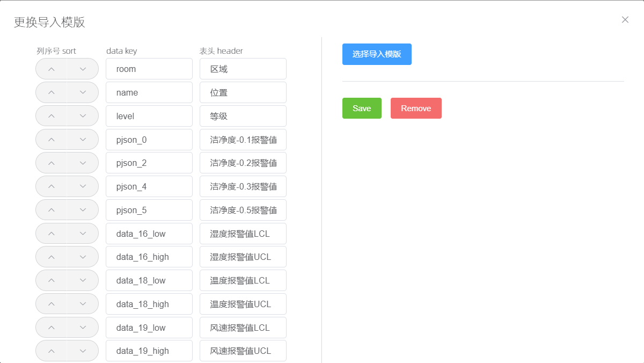This screenshot has height=363, width=644.
Task: Move the data_19_low row up
Action: point(52,328)
